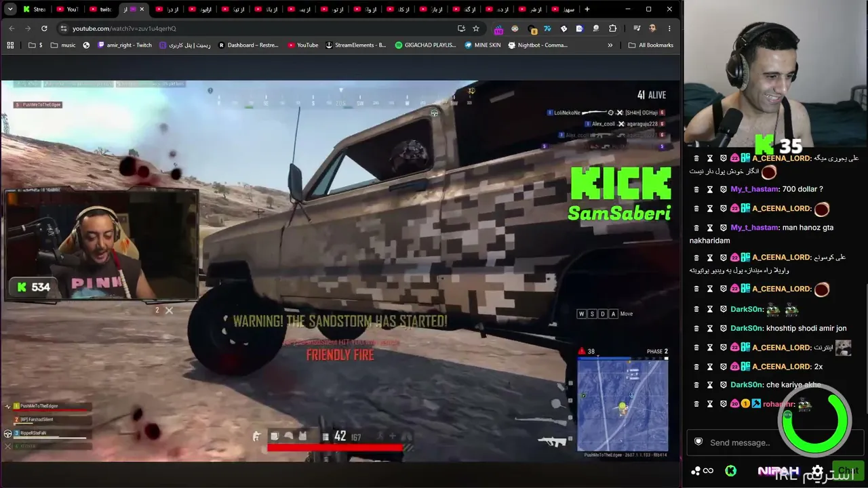Open the chat channel points icon
The image size is (868, 488).
click(x=702, y=471)
